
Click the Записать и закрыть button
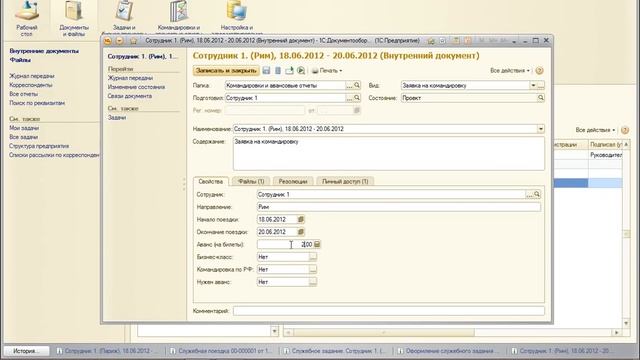click(x=226, y=71)
